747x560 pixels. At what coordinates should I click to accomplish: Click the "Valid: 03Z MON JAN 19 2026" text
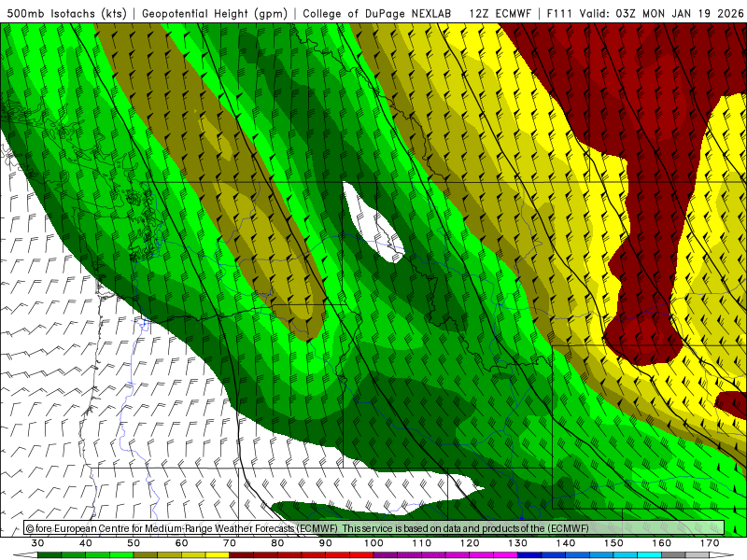[661, 14]
